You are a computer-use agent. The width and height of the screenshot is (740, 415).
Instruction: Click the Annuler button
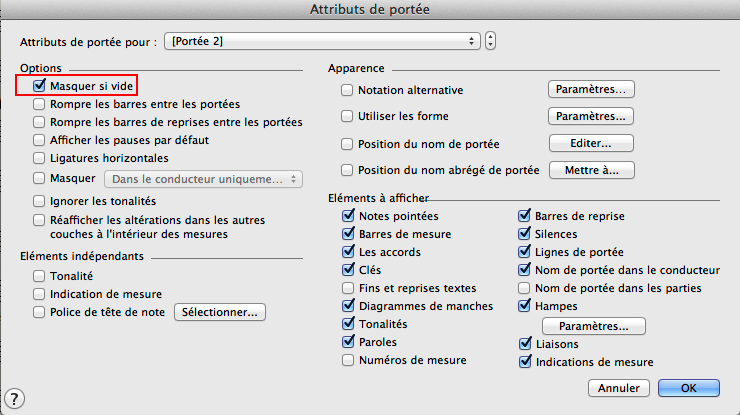(x=618, y=388)
